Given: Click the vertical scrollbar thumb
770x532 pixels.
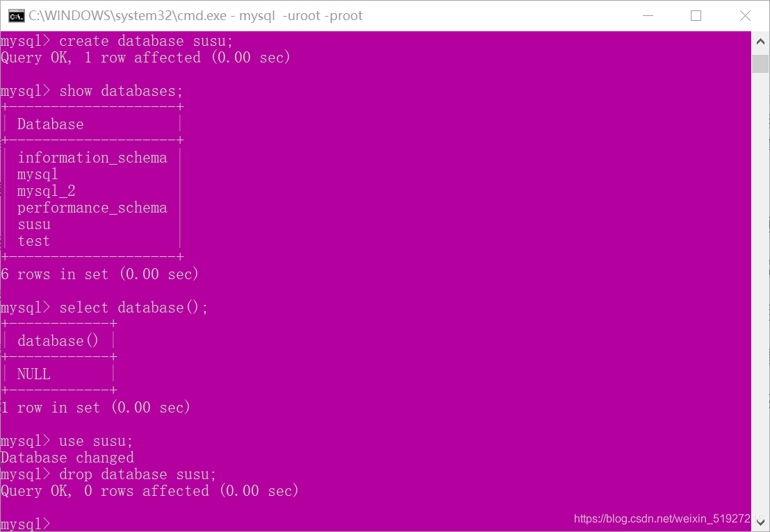Looking at the screenshot, I should click(760, 63).
